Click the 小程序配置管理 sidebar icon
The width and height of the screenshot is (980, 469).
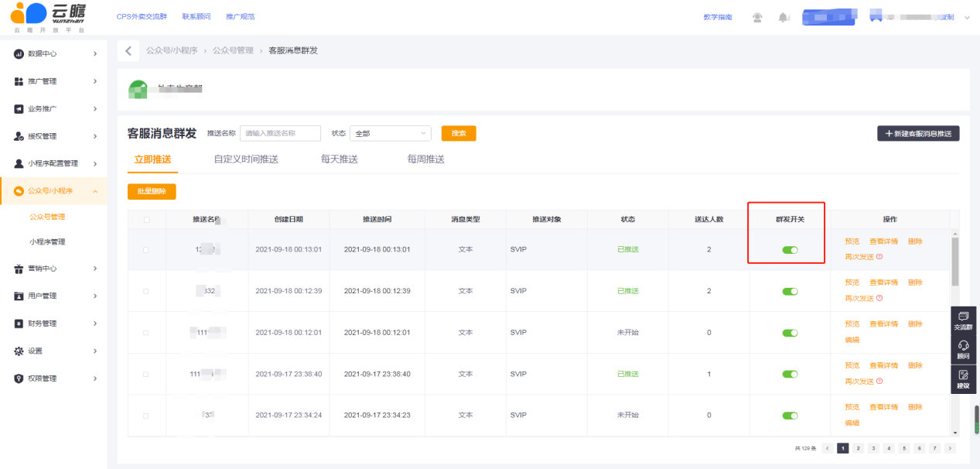click(19, 163)
